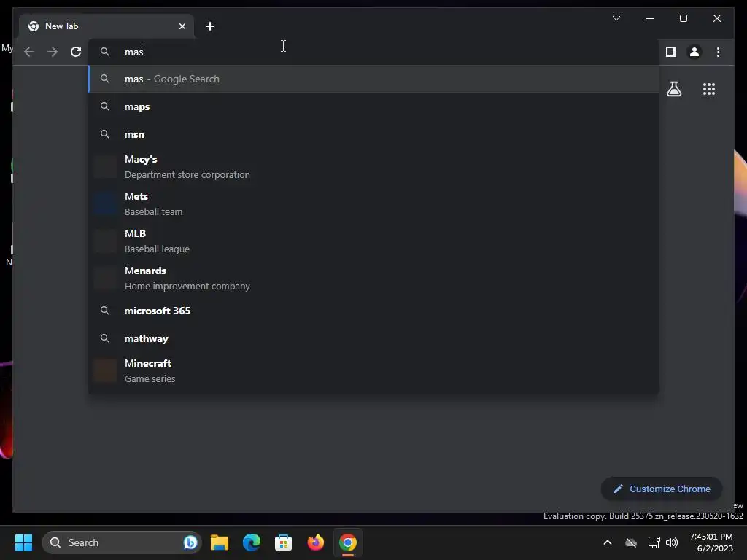Click the Customize Chrome button
This screenshot has height=560, width=747.
661,489
